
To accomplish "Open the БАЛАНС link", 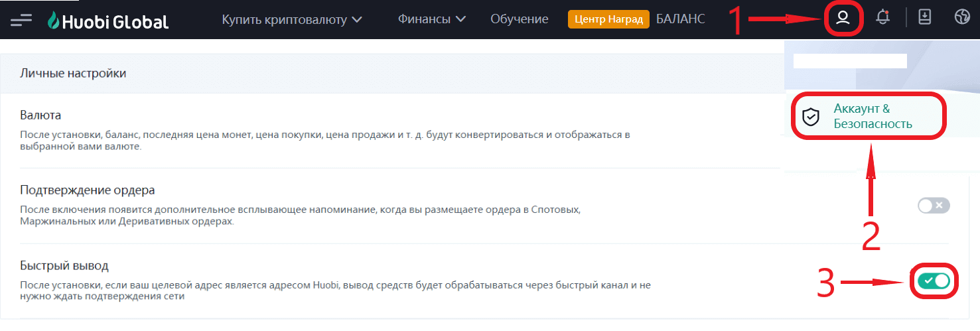I will [680, 19].
